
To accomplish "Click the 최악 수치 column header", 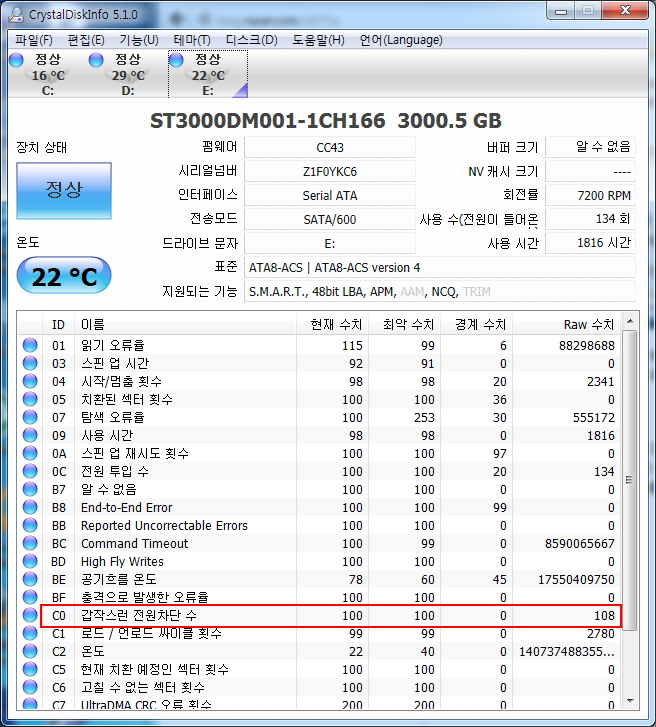I will click(404, 325).
